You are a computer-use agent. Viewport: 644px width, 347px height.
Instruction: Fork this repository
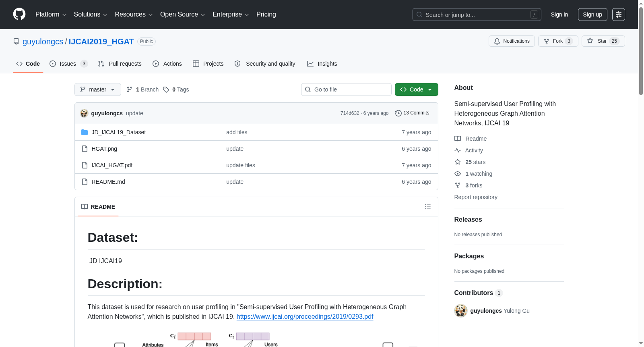point(558,41)
